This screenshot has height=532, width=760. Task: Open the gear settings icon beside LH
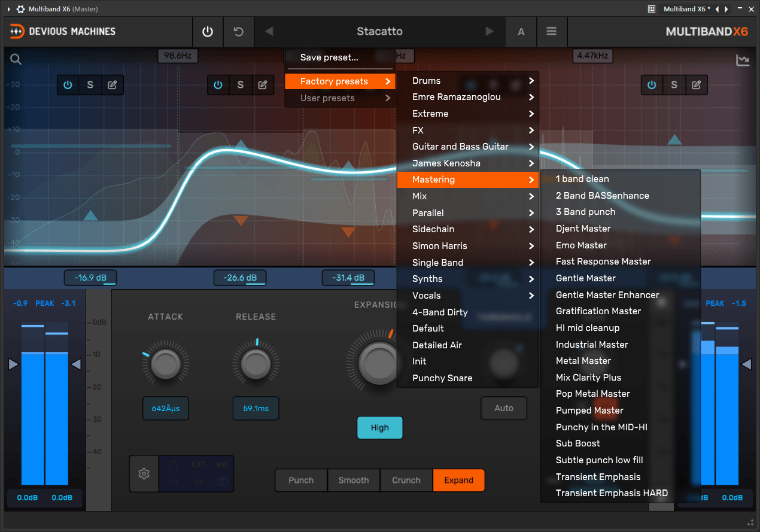(144, 474)
